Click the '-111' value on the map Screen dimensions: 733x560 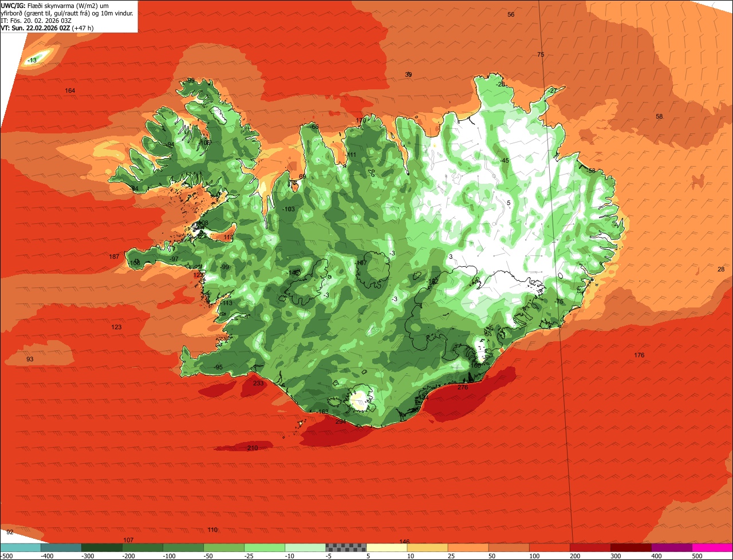(x=350, y=155)
